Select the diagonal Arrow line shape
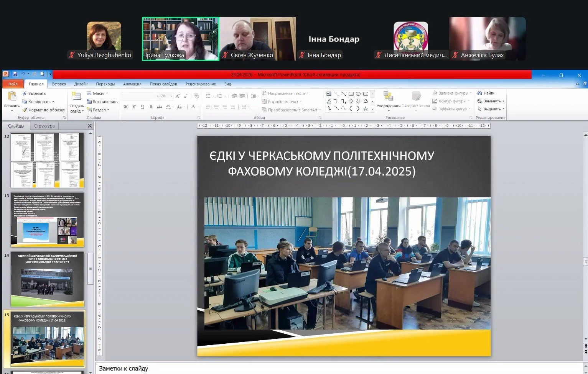This screenshot has height=374, width=588. 344,94
